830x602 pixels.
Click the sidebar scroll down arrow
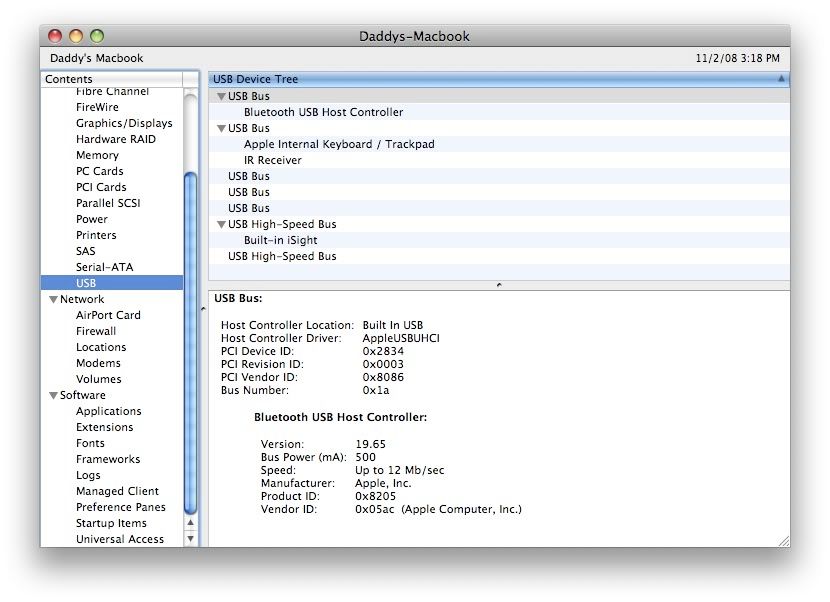click(191, 538)
